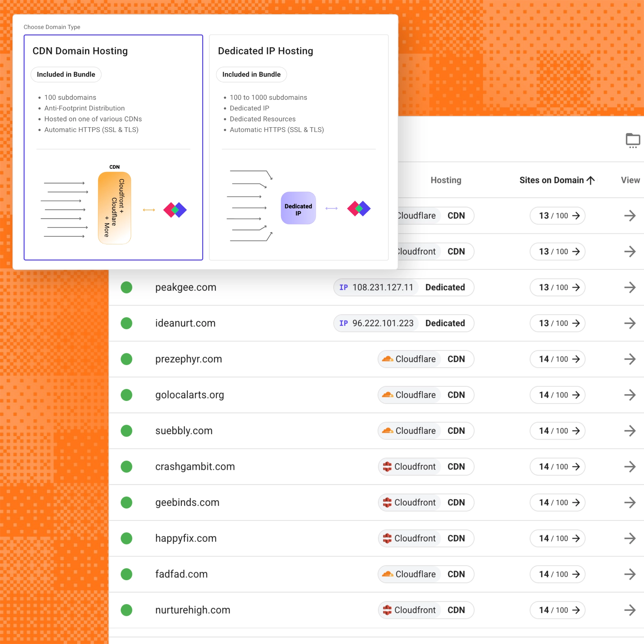The height and width of the screenshot is (644, 644).
Task: Open the geebinds.com domain link
Action: (187, 502)
